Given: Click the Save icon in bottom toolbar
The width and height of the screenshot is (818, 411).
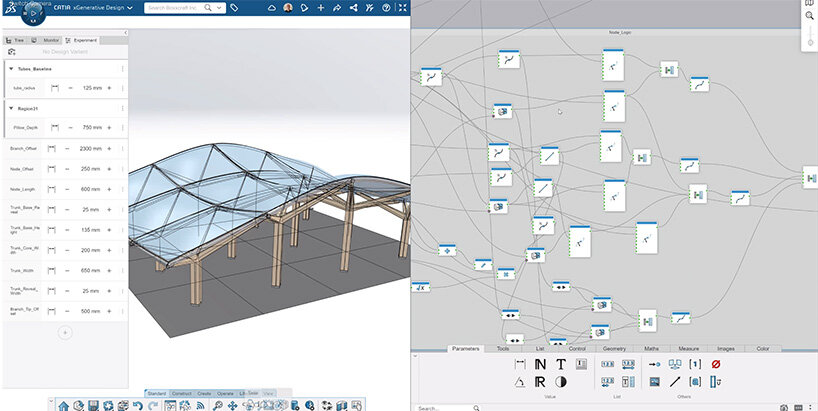Looking at the screenshot, I should tap(93, 405).
